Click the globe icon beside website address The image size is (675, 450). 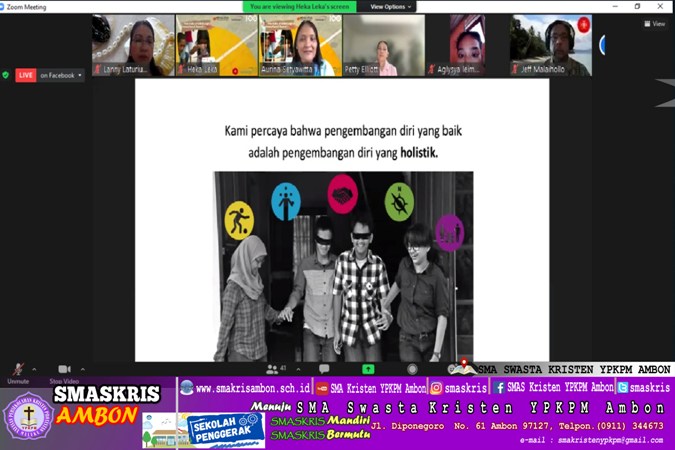[187, 388]
